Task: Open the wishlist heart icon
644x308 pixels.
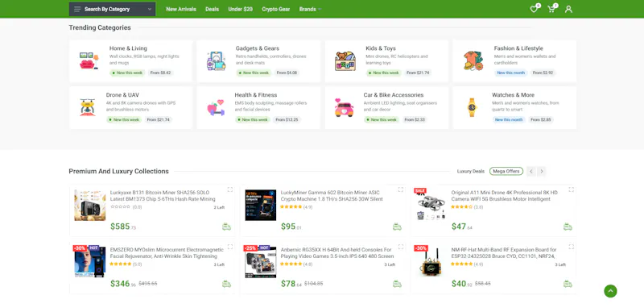Action: [x=534, y=9]
